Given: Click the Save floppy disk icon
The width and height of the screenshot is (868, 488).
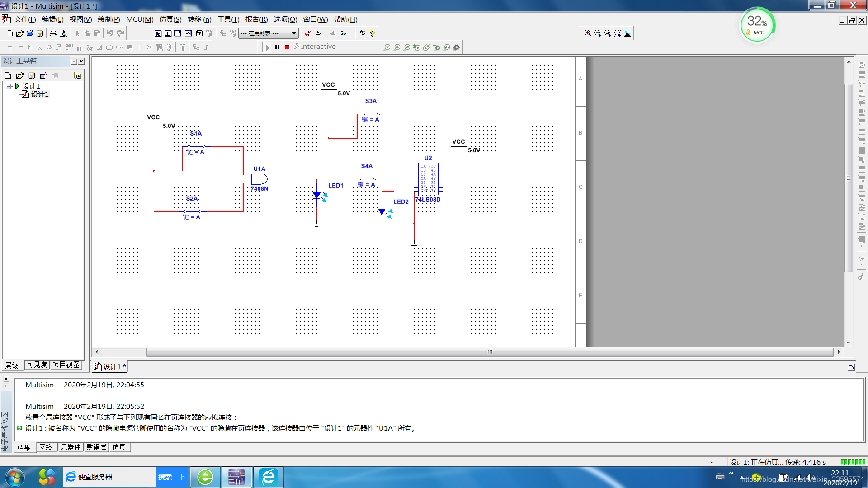Looking at the screenshot, I should point(40,33).
